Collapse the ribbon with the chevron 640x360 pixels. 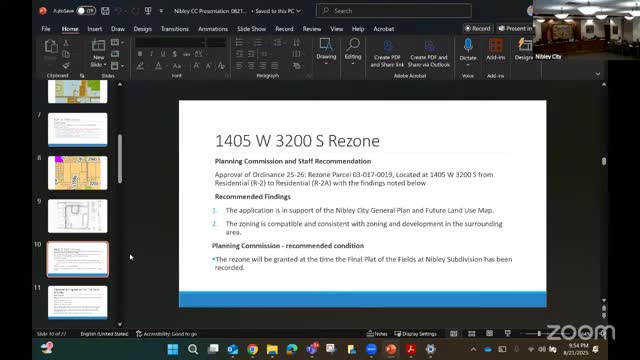click(x=598, y=74)
